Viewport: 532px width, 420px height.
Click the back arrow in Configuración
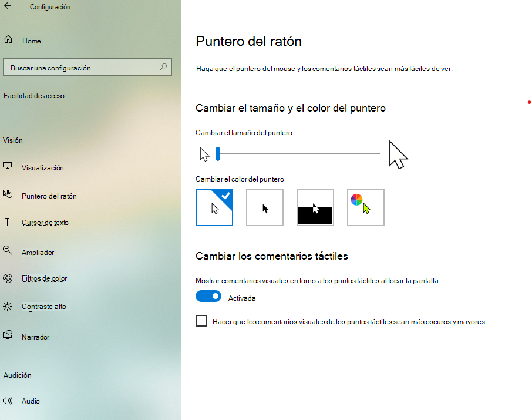[x=8, y=6]
